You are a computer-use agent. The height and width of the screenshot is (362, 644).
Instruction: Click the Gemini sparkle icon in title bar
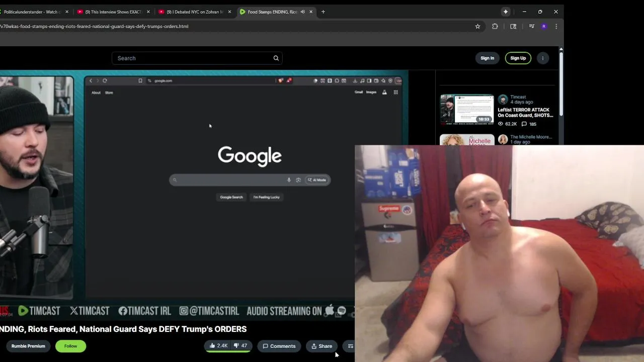tap(506, 12)
